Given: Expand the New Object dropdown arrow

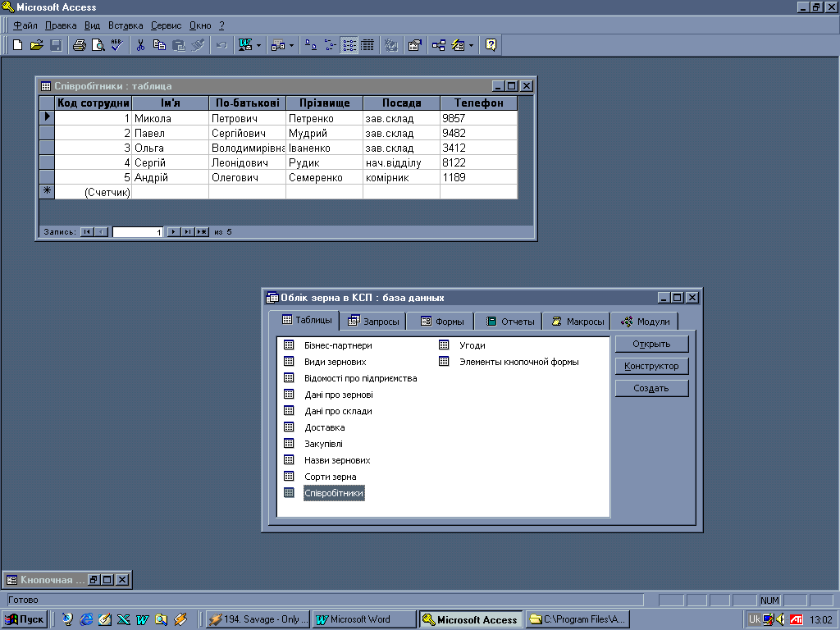Looking at the screenshot, I should (471, 45).
